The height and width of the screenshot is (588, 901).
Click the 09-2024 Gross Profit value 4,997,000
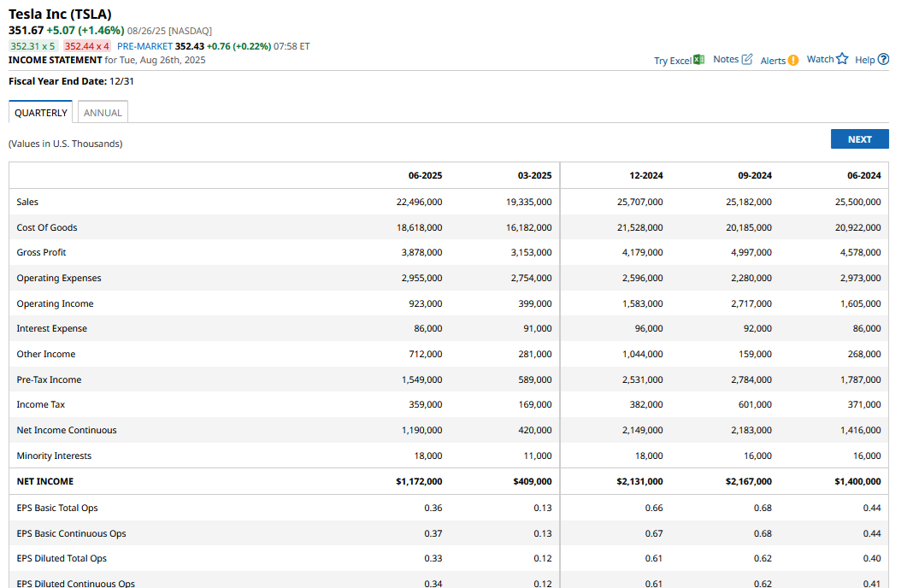pos(751,253)
